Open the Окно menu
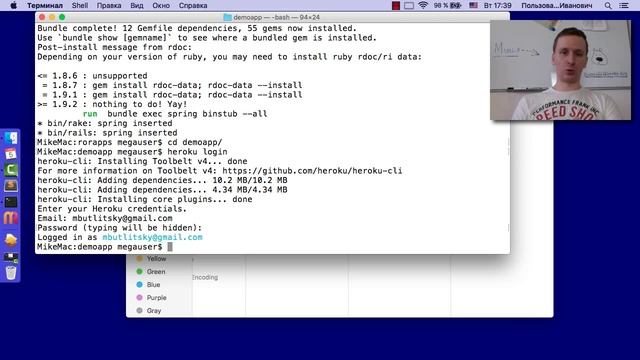 [161, 6]
